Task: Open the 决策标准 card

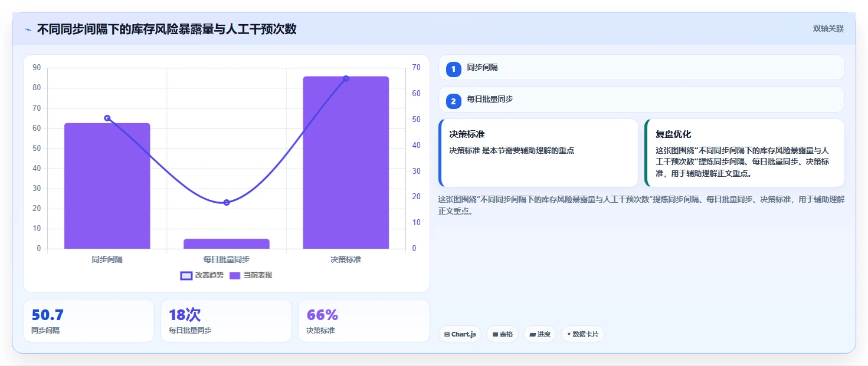Action: [x=538, y=153]
